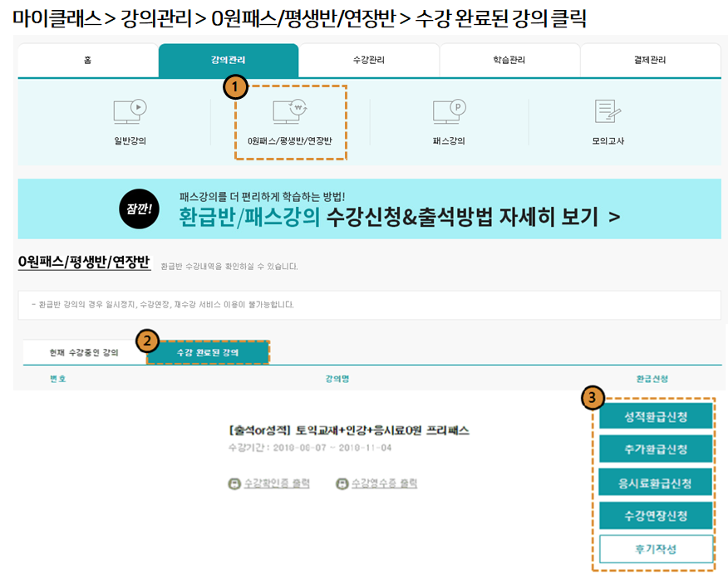Open the 모의고사 notepad icon

608,112
